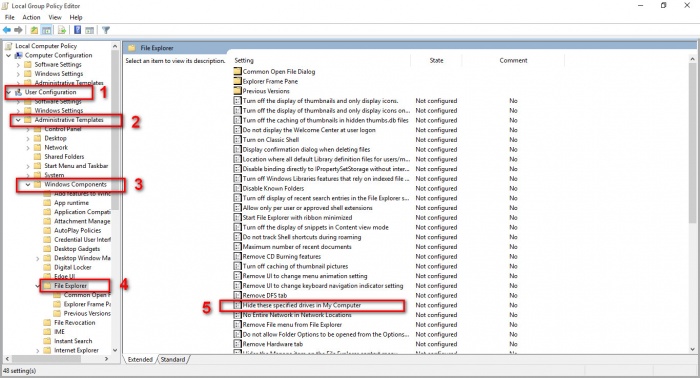This screenshot has width=700, height=378.
Task: Click the folder icon beside 'AutoPlay Policies'
Action: 47,230
